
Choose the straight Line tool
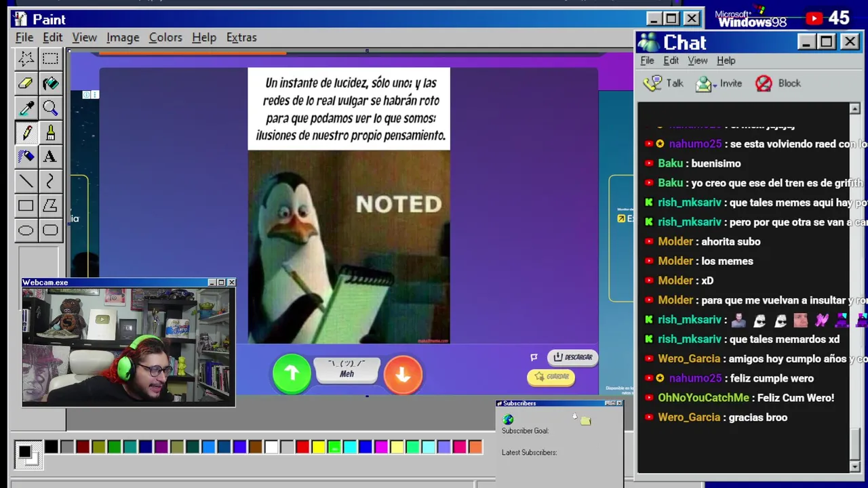point(26,181)
